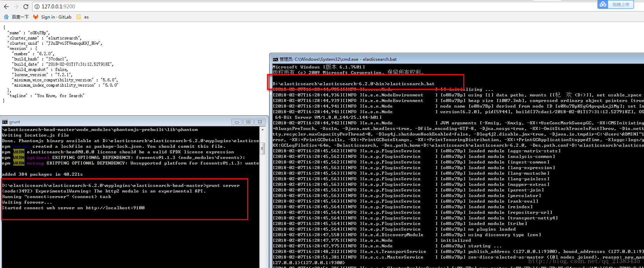Viewport: 644px width, 268px height.
Task: Click the Running "connect:server" task line
Action: 57,197
